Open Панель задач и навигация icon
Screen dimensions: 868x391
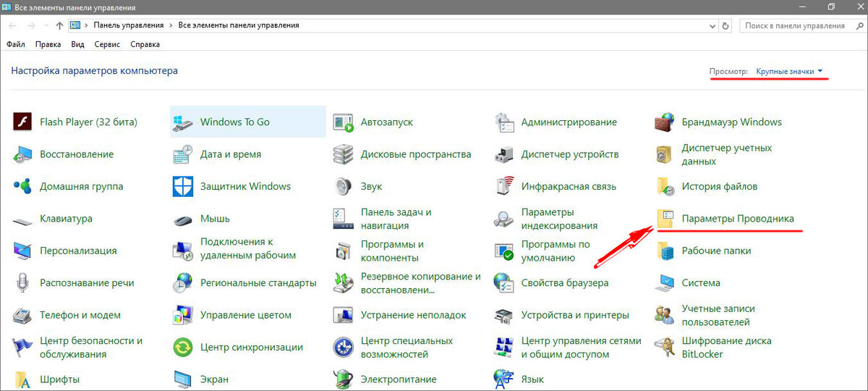(343, 219)
